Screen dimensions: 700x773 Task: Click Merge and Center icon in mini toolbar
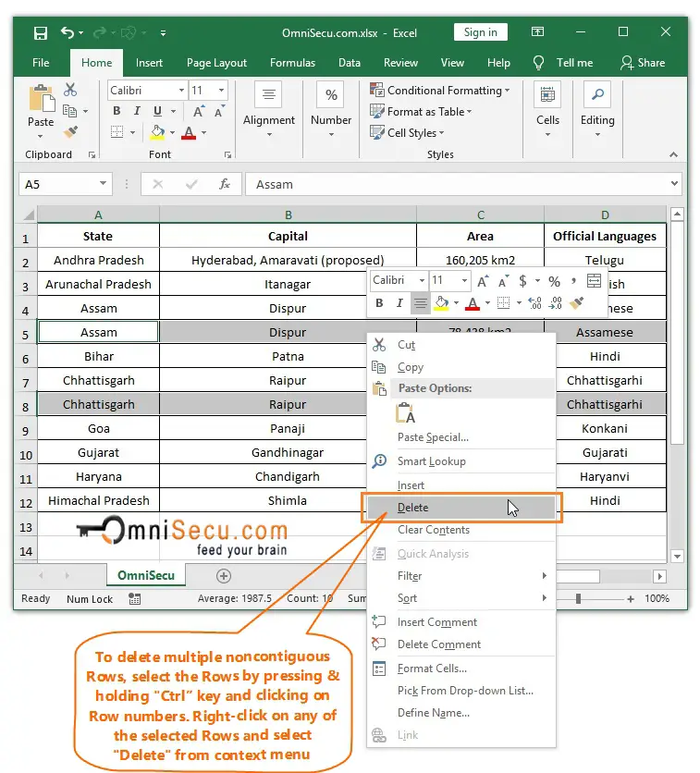coord(594,280)
